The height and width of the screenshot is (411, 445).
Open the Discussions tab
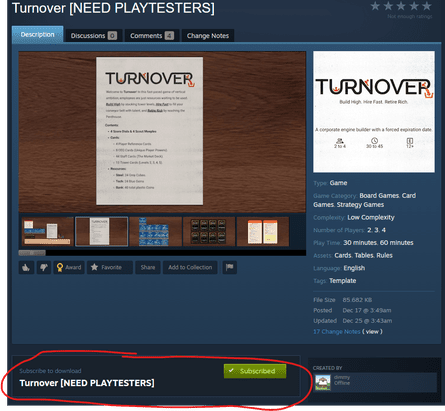pyautogui.click(x=93, y=36)
